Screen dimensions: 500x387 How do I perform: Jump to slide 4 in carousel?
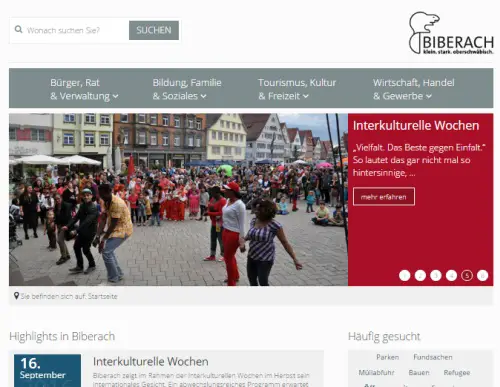point(451,275)
